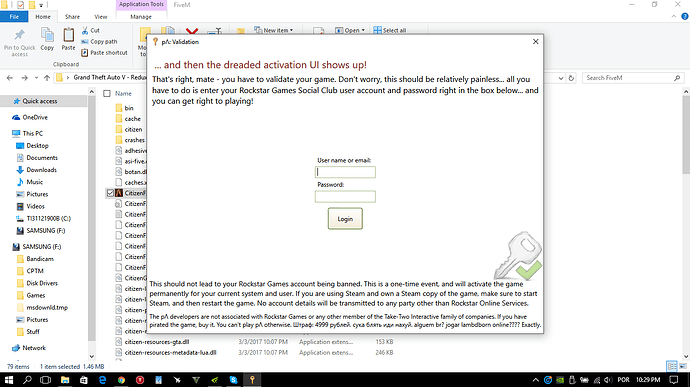Open the Share ribbon tab
This screenshot has width=690, height=387.
coord(72,17)
